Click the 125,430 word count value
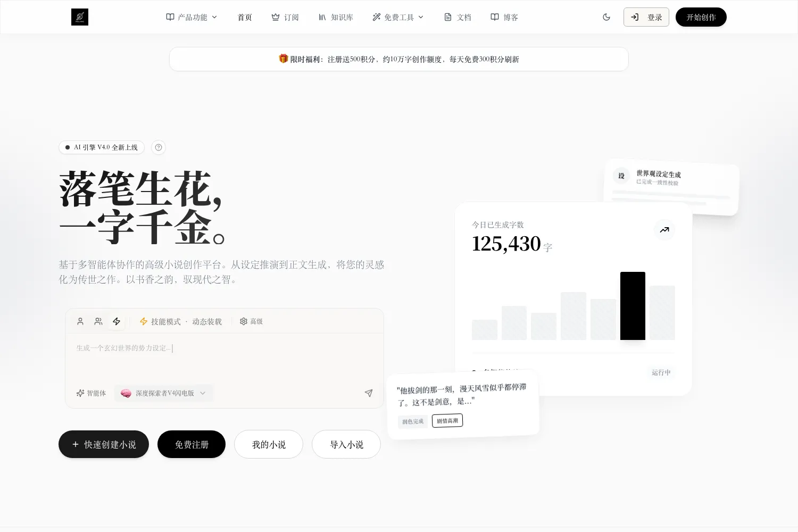Image resolution: width=798 pixels, height=532 pixels. click(x=506, y=244)
